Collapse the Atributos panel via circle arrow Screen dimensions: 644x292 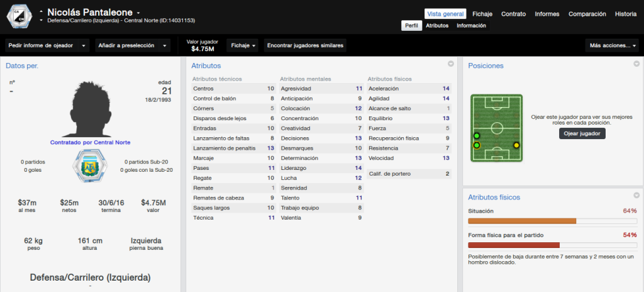click(x=450, y=64)
